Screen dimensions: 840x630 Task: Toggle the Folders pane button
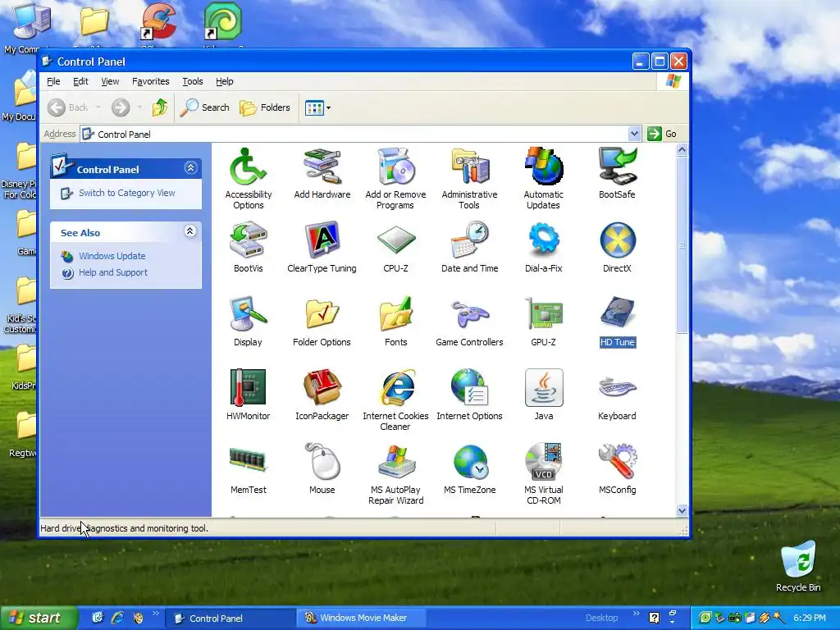click(265, 107)
